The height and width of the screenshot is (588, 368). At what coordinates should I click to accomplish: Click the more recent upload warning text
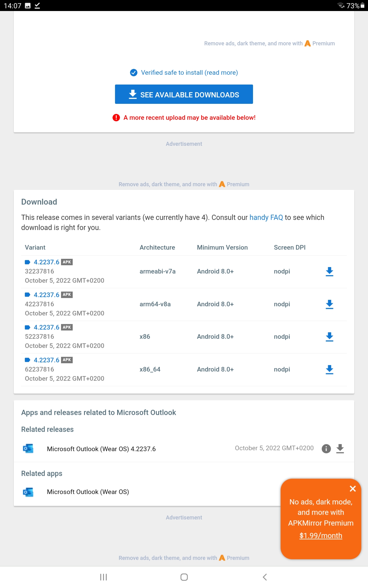[x=189, y=118]
